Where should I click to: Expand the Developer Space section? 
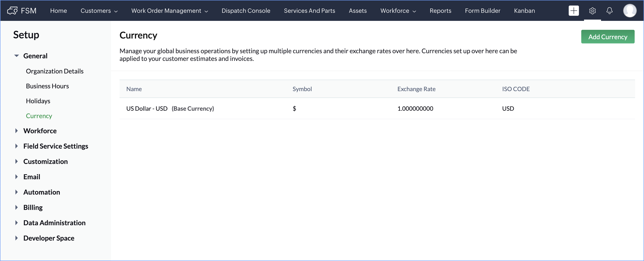(x=17, y=238)
